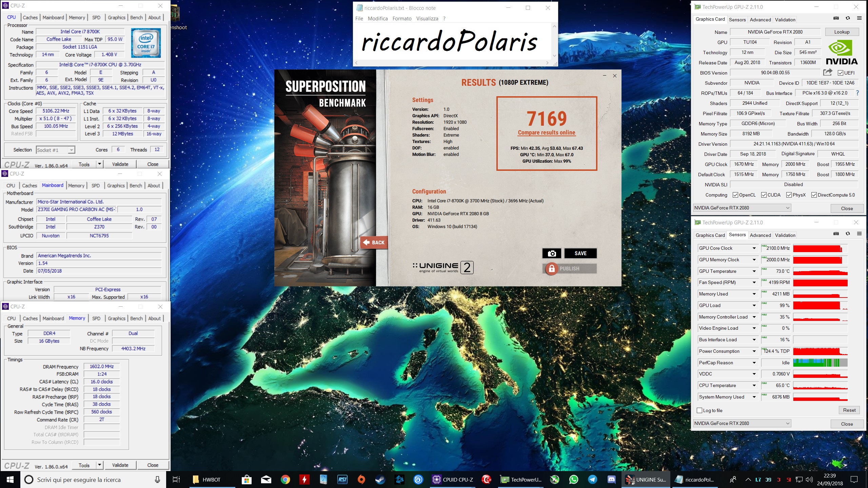Click the taskbar clock showing 22:39
This screenshot has height=488, width=868.
point(830,480)
